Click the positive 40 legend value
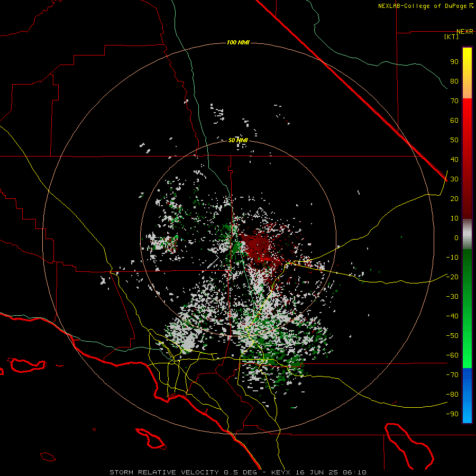Image resolution: width=476 pixels, height=476 pixels. coord(454,159)
